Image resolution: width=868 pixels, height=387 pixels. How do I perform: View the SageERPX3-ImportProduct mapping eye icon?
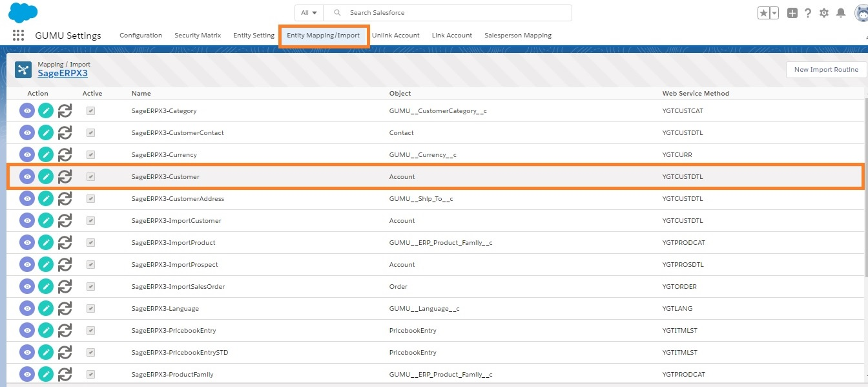tap(27, 243)
